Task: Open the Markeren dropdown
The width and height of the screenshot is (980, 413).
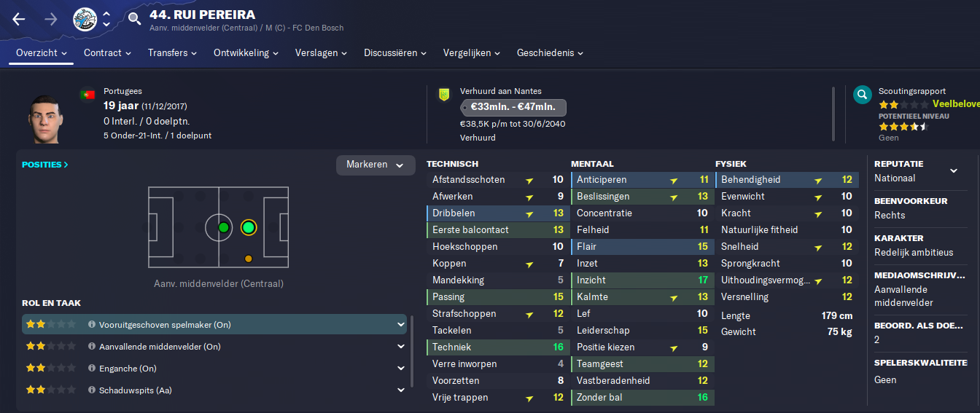Action: 376,165
